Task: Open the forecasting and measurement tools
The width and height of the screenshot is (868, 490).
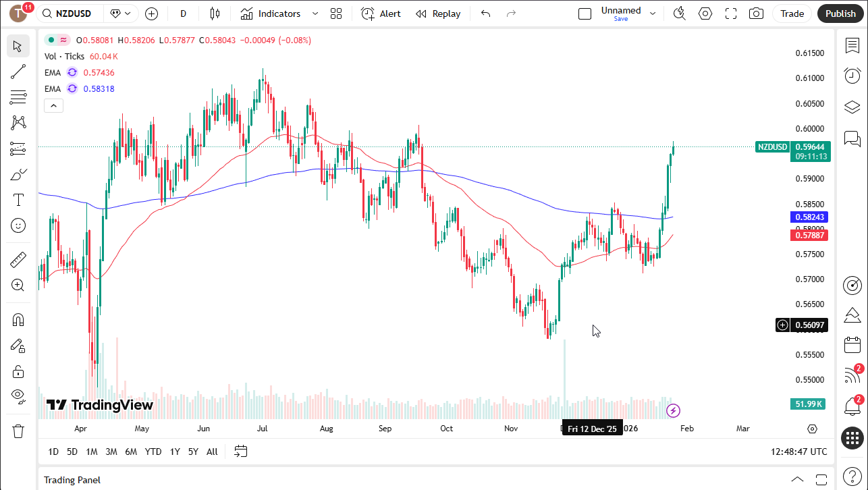Action: pyautogui.click(x=18, y=148)
